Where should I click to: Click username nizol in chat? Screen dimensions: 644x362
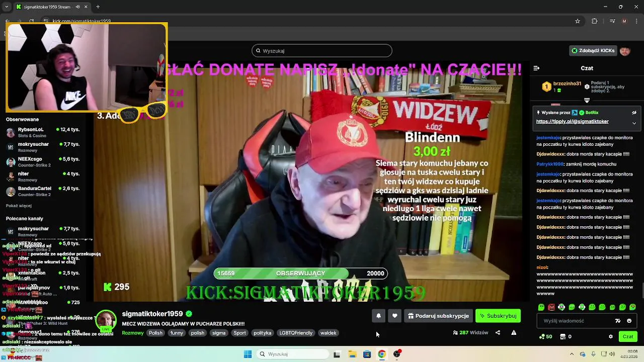pyautogui.click(x=542, y=267)
